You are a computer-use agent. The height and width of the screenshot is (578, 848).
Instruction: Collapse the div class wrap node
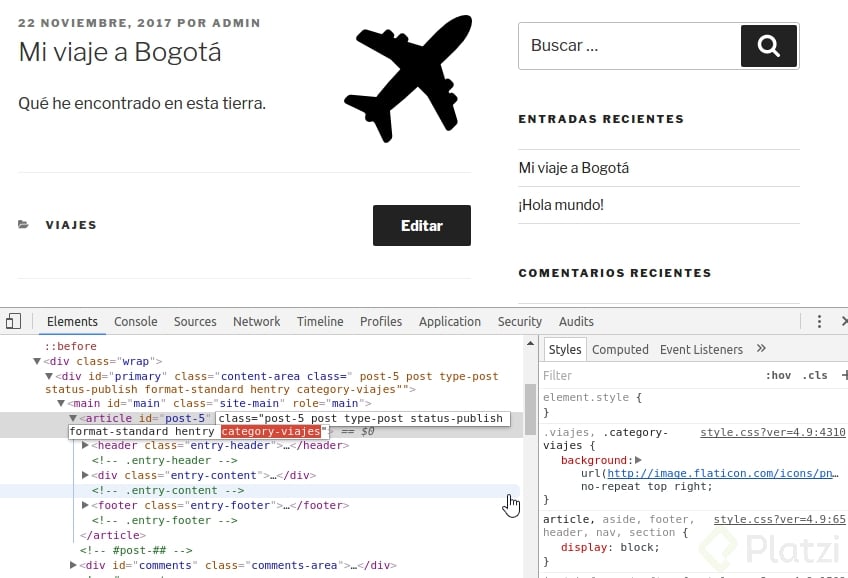(37, 361)
